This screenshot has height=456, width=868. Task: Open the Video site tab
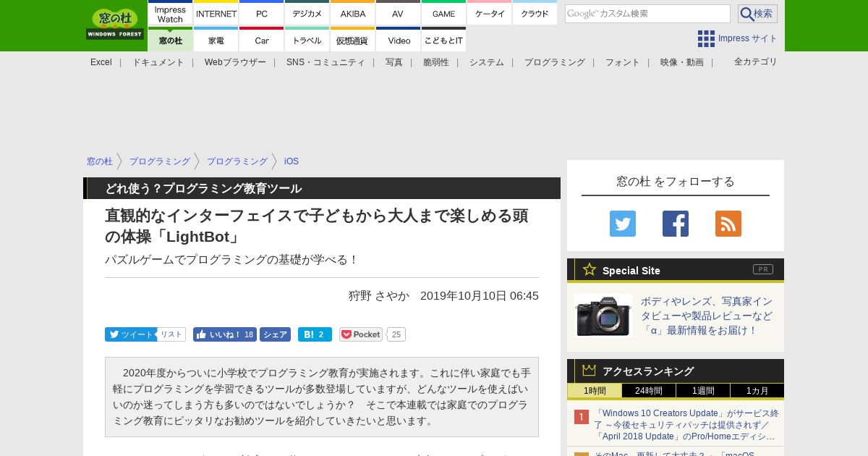point(398,39)
